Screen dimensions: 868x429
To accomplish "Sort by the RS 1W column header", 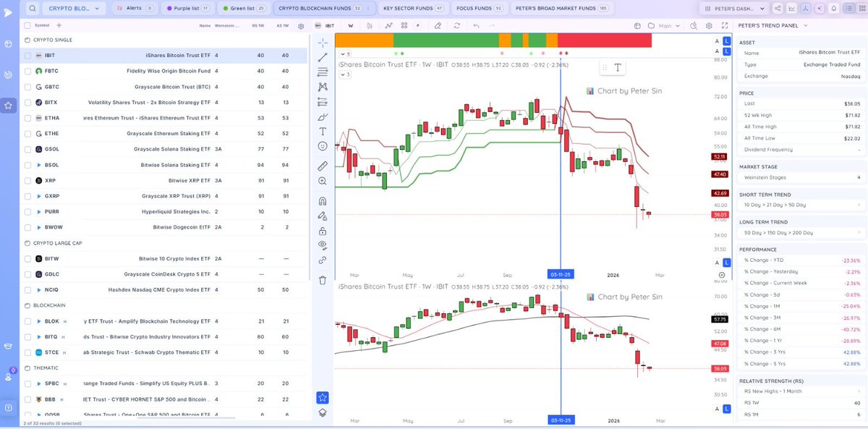I will (258, 25).
